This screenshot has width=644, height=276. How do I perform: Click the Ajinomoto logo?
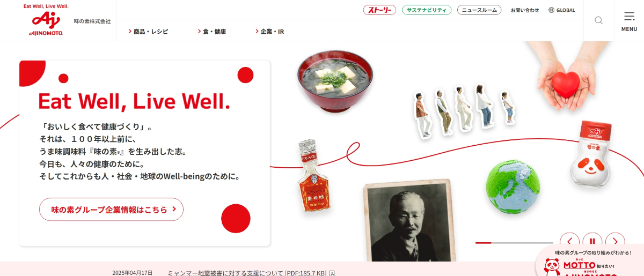[46, 20]
